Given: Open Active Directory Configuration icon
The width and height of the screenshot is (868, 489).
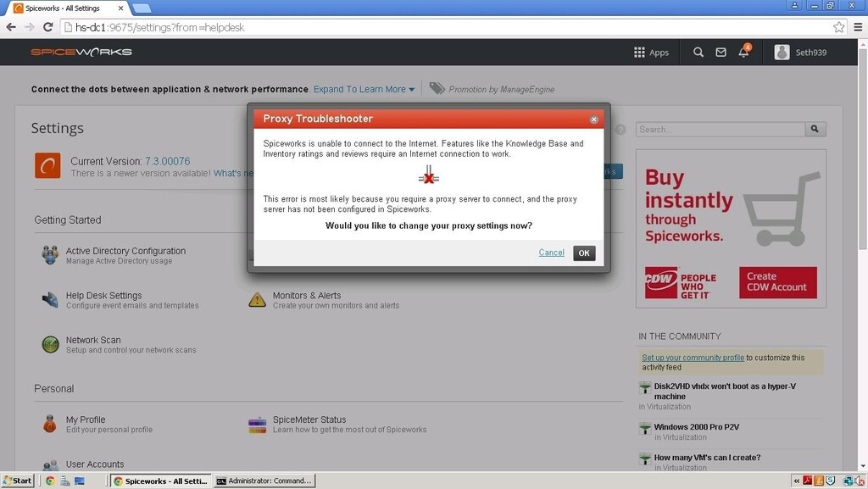Looking at the screenshot, I should coord(50,255).
